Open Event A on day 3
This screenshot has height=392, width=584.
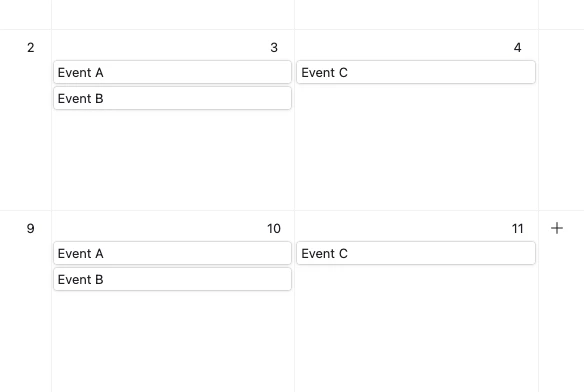tap(172, 72)
